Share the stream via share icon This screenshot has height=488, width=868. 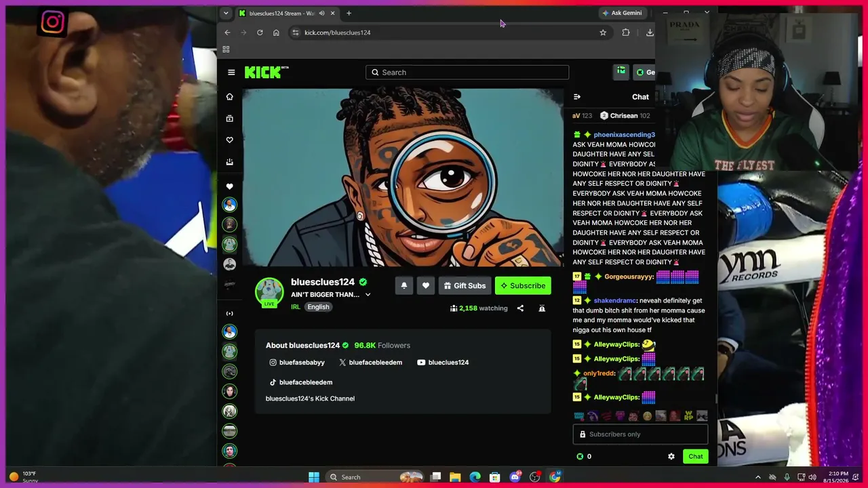[x=520, y=308]
